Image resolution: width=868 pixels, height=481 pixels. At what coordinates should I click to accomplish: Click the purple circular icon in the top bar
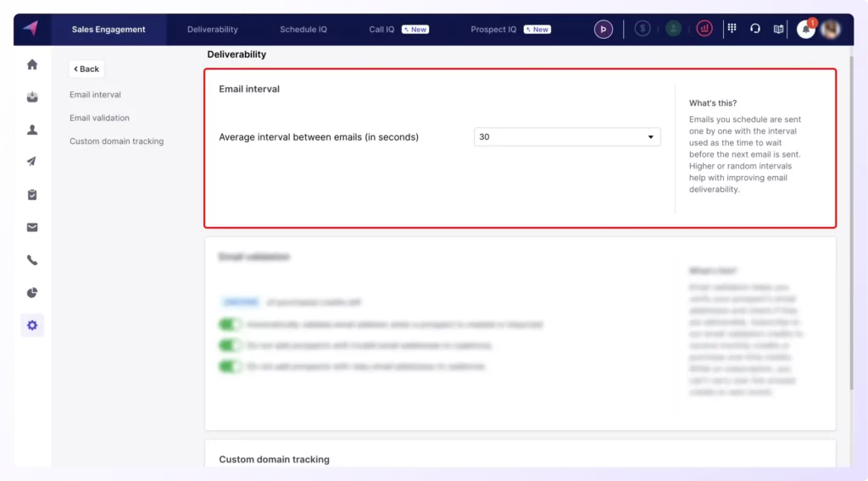[604, 30]
